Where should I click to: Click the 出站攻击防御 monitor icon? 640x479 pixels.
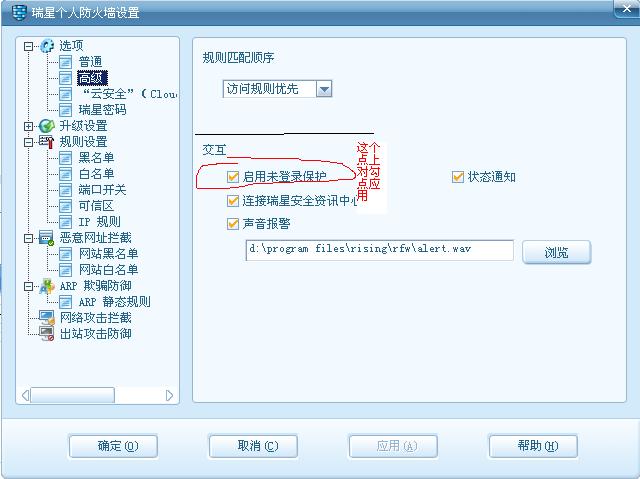[x=47, y=334]
